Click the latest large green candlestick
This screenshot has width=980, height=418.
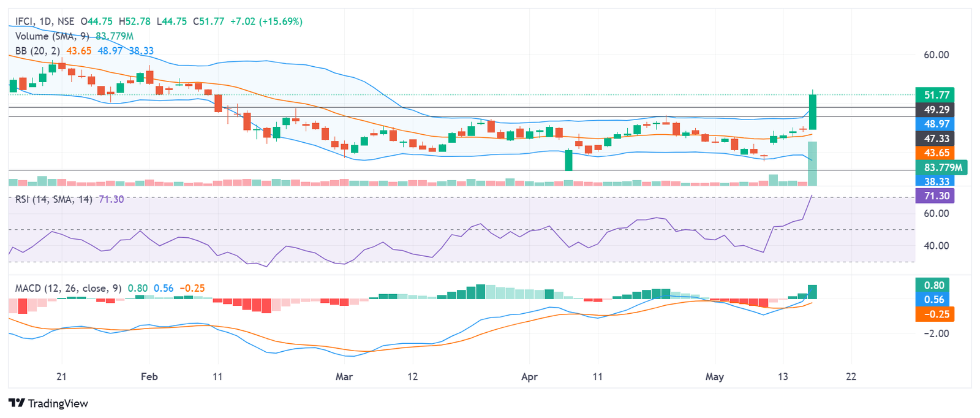813,112
